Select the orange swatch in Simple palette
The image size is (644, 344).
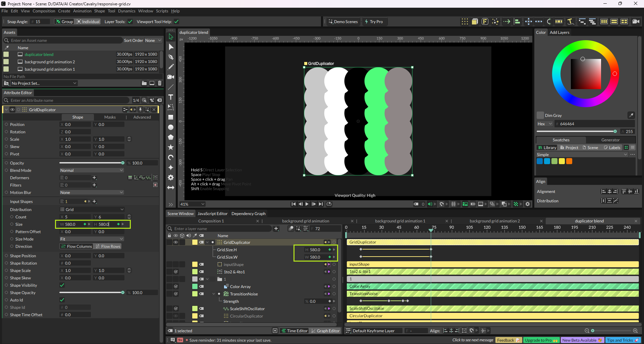[x=569, y=161]
